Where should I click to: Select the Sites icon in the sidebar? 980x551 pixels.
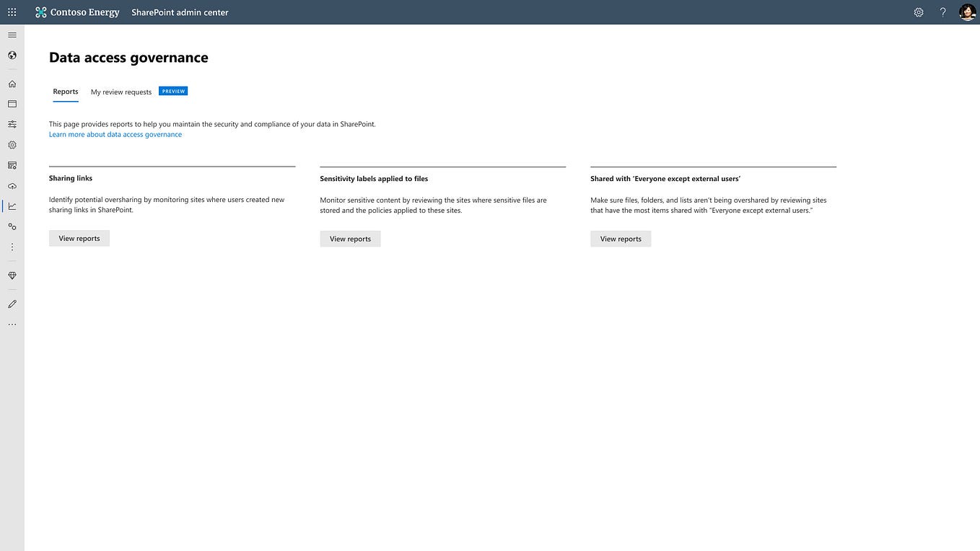coord(12,103)
